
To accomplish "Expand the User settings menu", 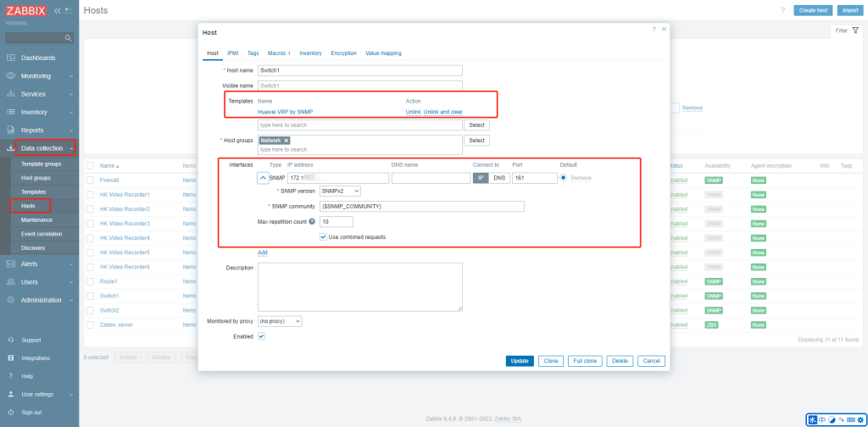I will click(x=71, y=395).
